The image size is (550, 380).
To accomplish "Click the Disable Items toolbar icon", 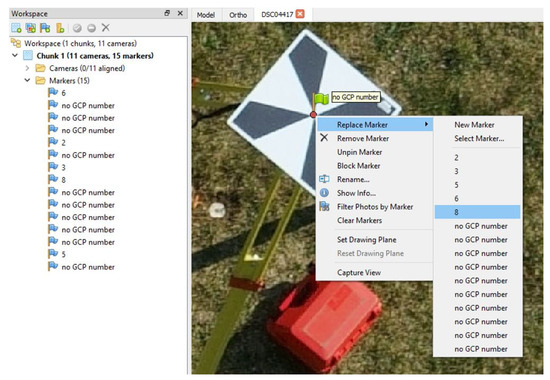I will 91,28.
